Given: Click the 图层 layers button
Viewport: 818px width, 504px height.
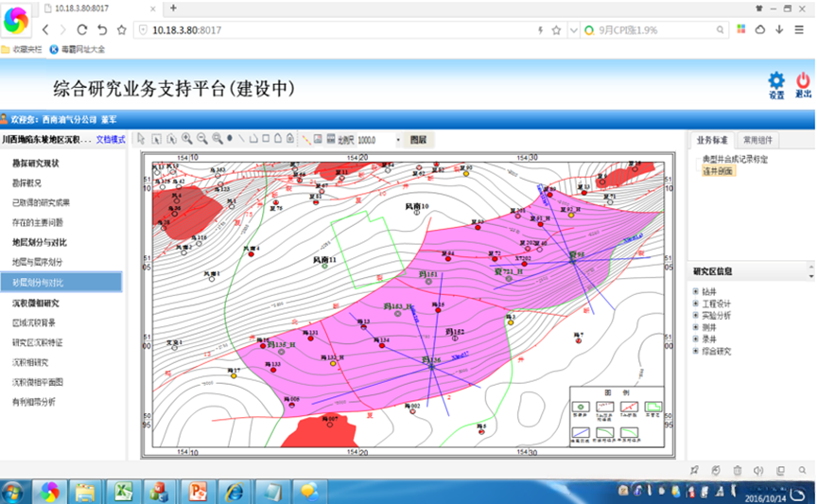Looking at the screenshot, I should (418, 139).
